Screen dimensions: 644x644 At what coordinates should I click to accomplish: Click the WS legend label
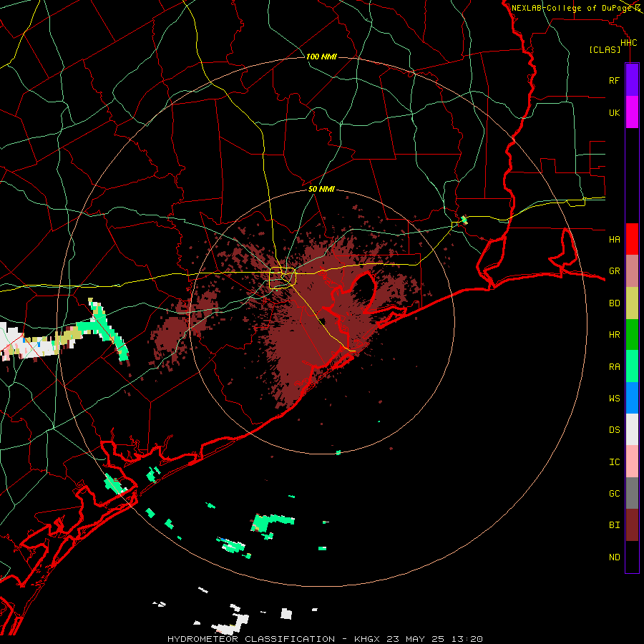point(614,399)
